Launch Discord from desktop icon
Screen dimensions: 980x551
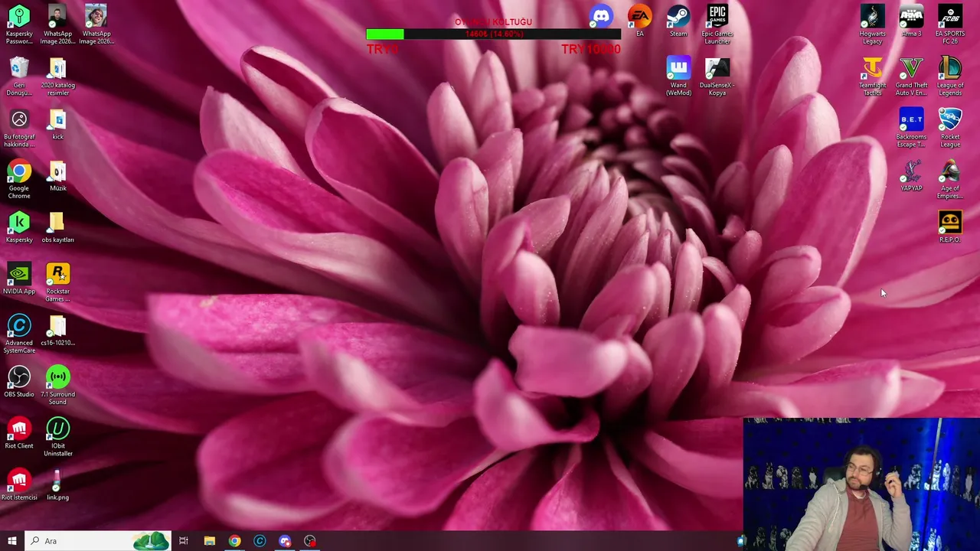(601, 17)
